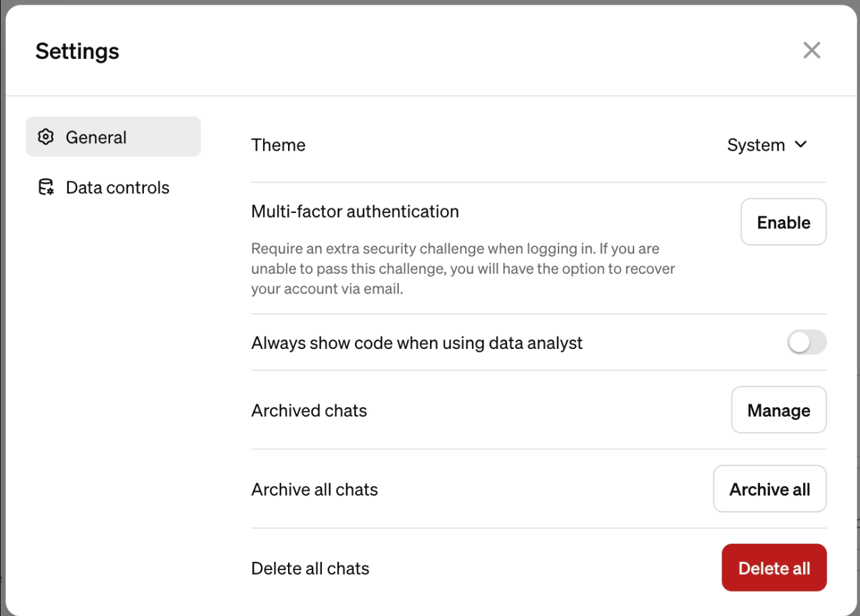Click the Always show code label text
The image size is (860, 616).
416,343
